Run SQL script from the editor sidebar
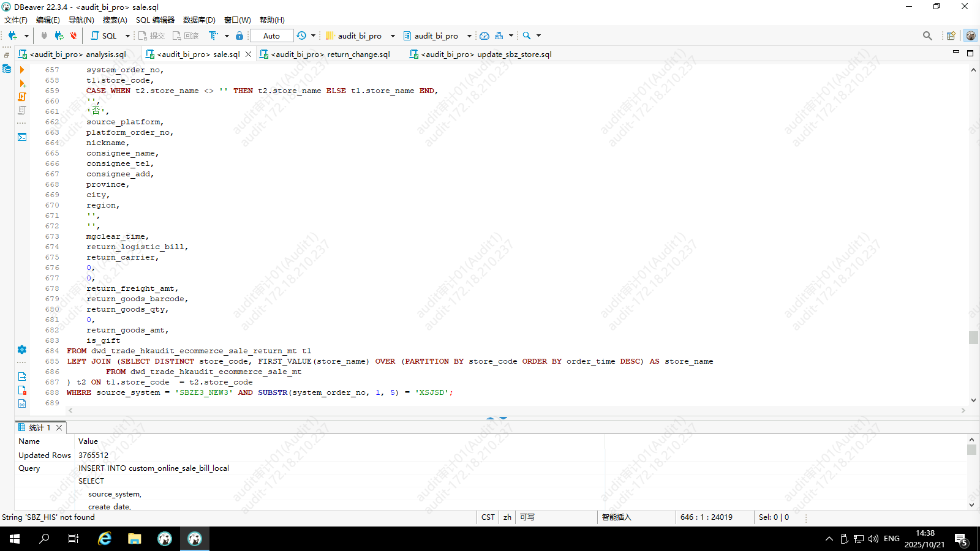This screenshot has width=980, height=551. click(22, 97)
